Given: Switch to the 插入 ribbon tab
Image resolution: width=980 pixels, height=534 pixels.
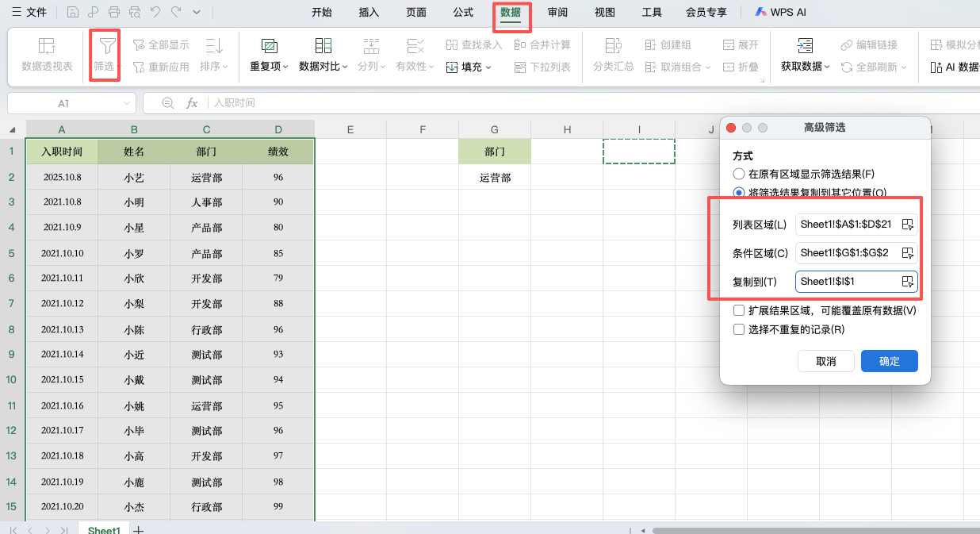Looking at the screenshot, I should point(369,12).
